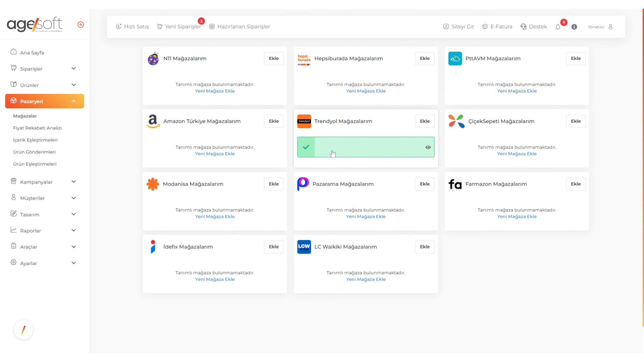
Task: Click Ekle for PttAVM Mağazalarım
Action: tap(576, 58)
